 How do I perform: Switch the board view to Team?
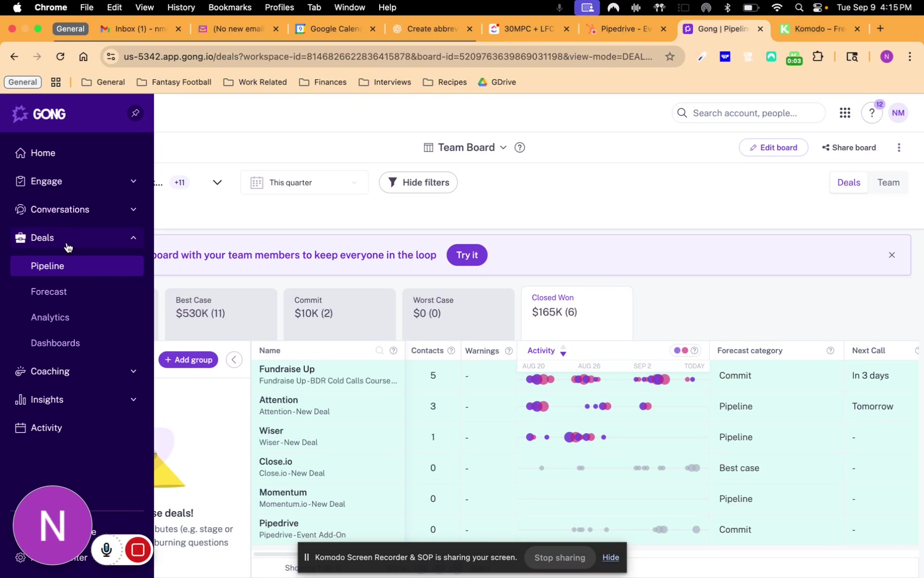(888, 182)
